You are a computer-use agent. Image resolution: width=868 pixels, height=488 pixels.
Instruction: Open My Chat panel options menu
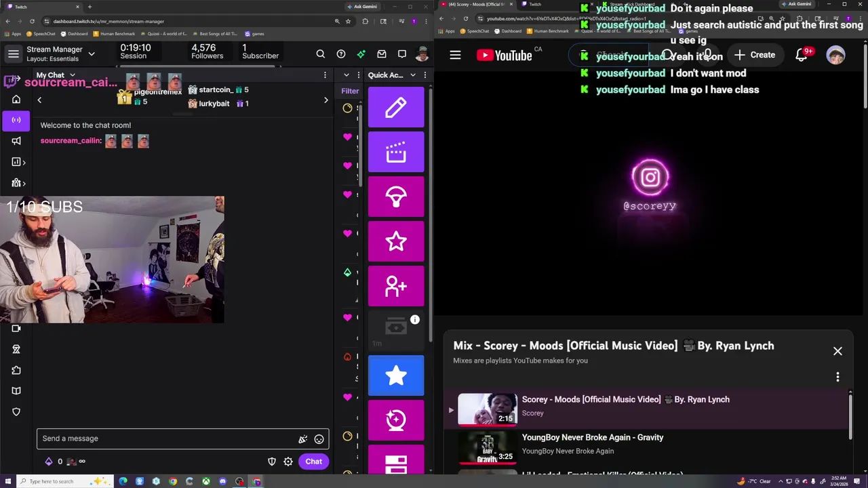(x=325, y=75)
